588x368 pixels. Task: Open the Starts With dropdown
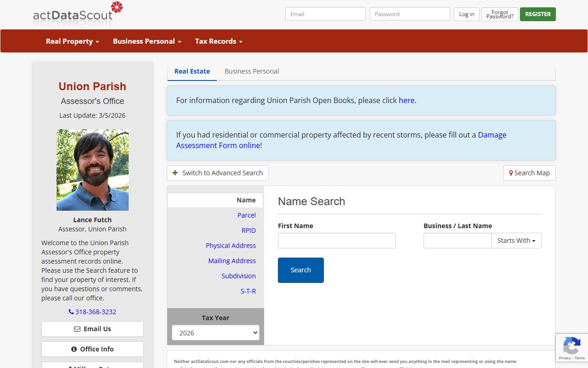tap(516, 241)
